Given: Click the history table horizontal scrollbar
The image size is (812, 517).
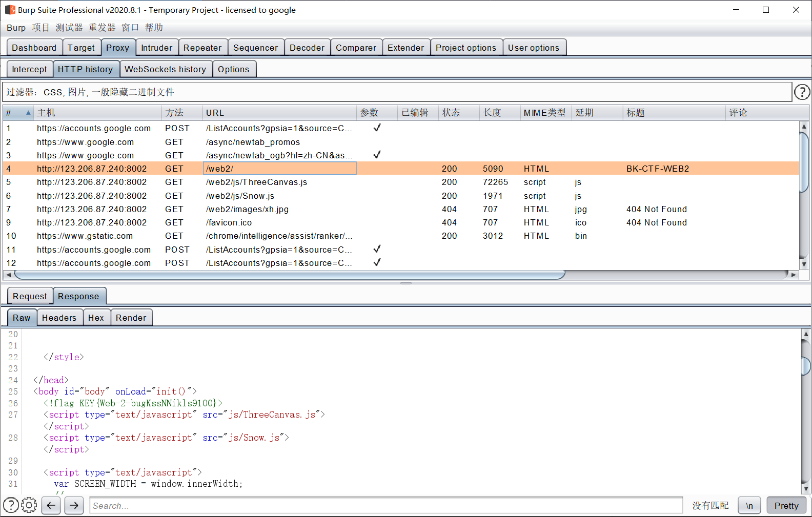Looking at the screenshot, I should point(290,275).
